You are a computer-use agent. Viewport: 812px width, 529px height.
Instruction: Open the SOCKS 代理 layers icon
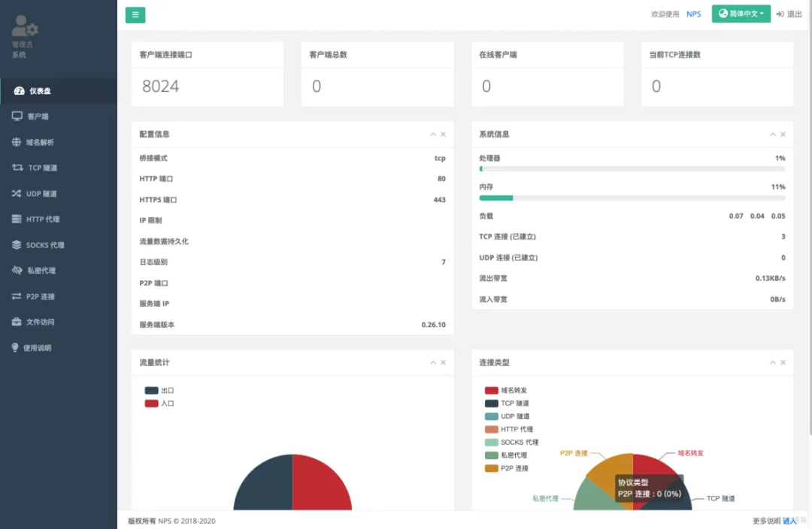tap(17, 245)
